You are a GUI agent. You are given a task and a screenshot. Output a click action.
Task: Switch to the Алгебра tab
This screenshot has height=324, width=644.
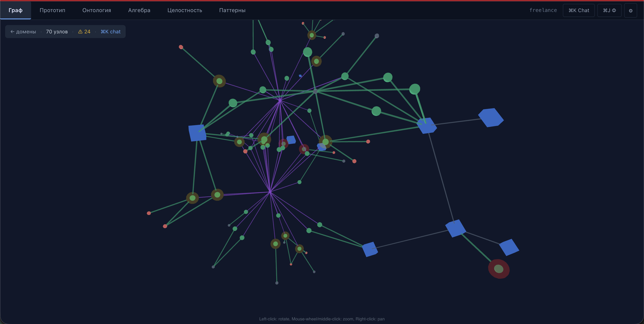(x=139, y=10)
